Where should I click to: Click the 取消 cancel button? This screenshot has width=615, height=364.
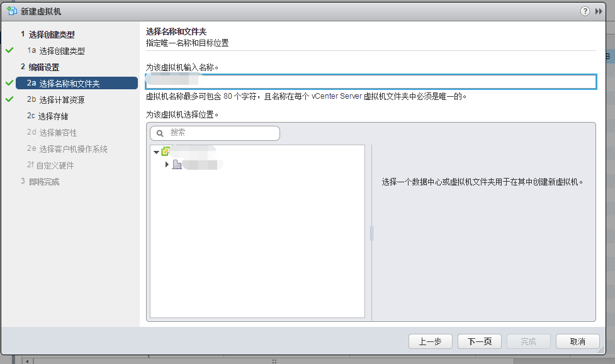(x=577, y=341)
